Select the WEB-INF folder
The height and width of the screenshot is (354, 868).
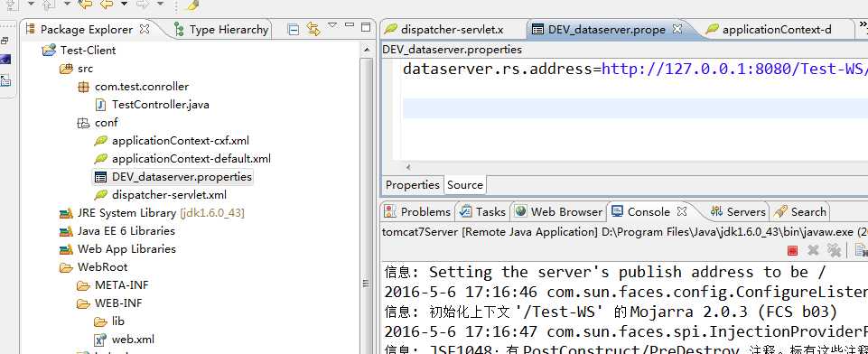tap(109, 303)
